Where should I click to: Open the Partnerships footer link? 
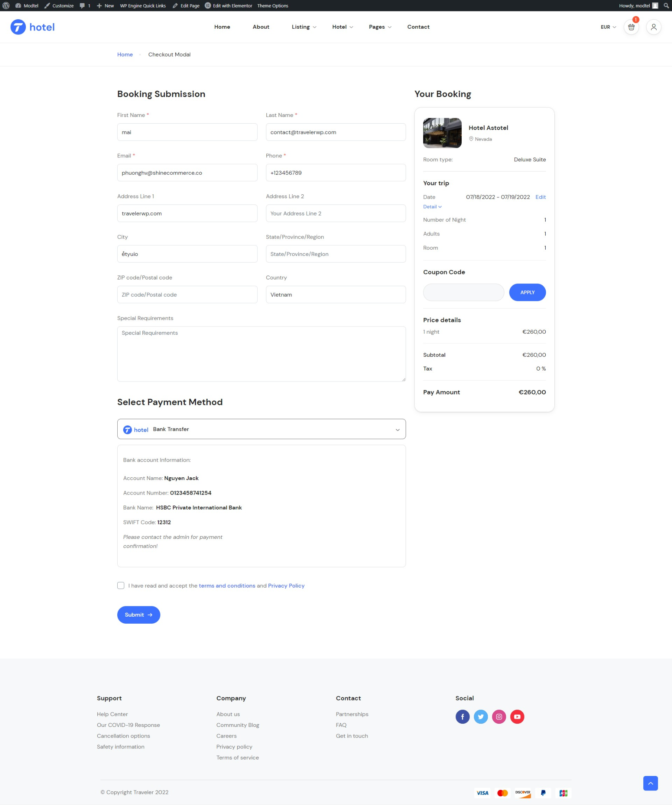352,714
